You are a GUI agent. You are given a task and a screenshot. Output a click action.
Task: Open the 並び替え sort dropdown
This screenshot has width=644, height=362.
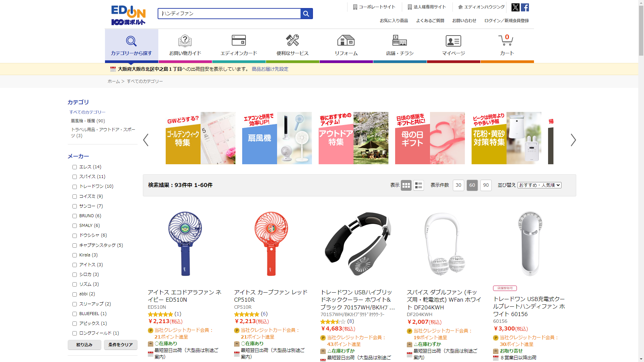(539, 185)
